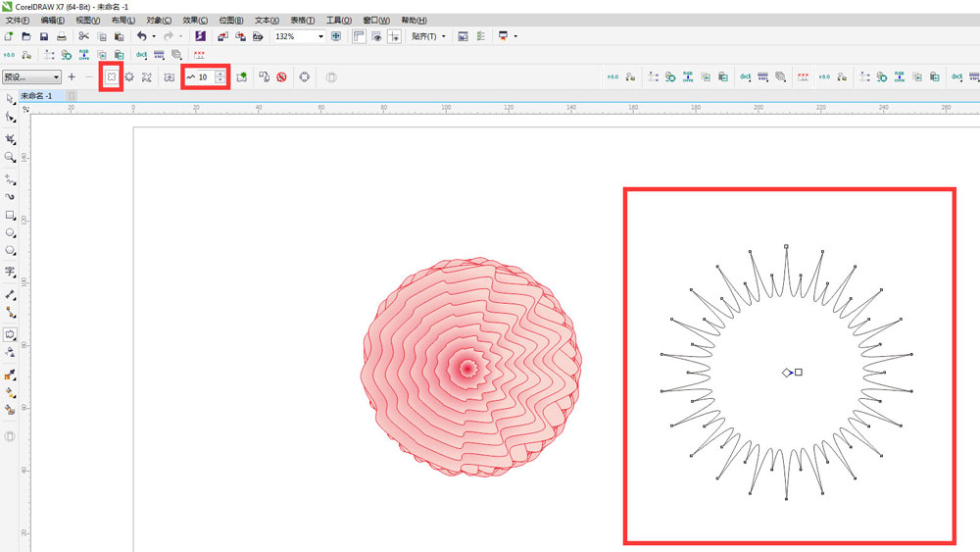Switch to Twister distortion mode
Viewport: 980px width, 552px height.
point(146,76)
